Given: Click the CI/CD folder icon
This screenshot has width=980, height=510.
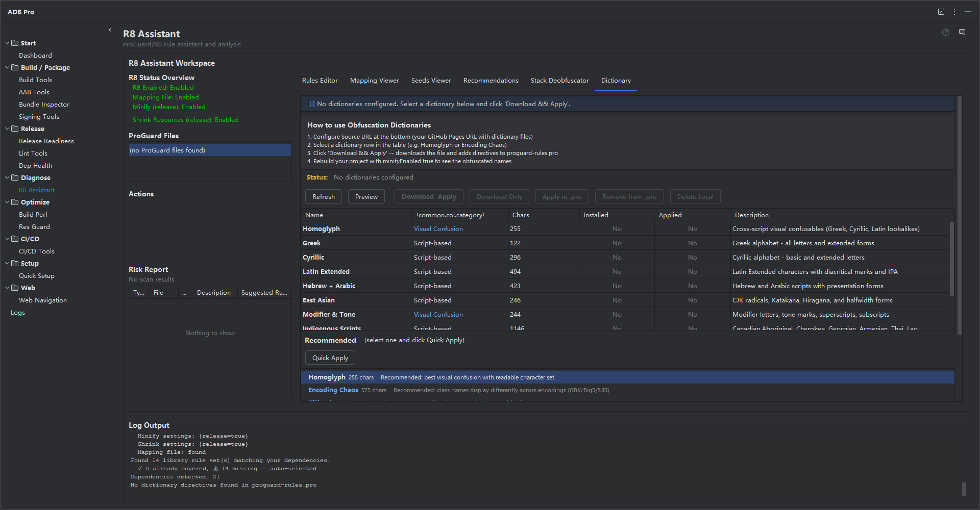Looking at the screenshot, I should click(x=15, y=239).
